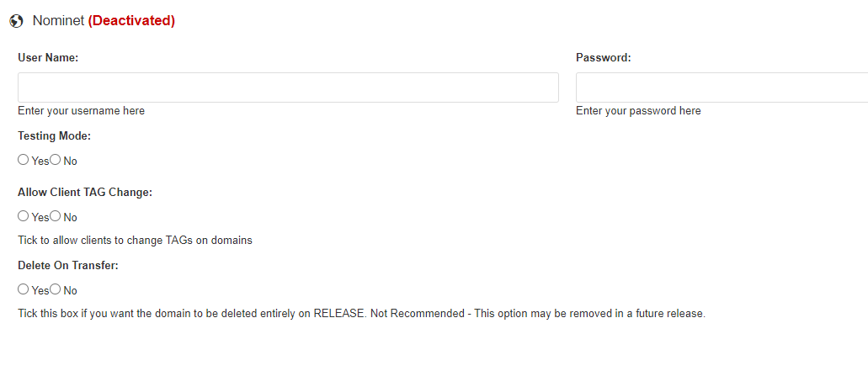Viewport: 868px width, 371px height.
Task: Select No for Testing Mode
Action: tap(56, 160)
